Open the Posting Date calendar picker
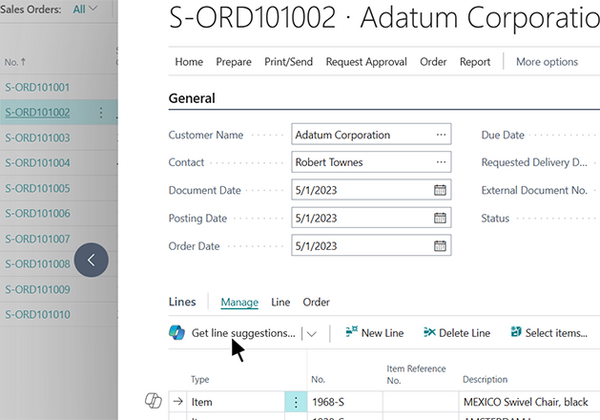 (x=440, y=218)
